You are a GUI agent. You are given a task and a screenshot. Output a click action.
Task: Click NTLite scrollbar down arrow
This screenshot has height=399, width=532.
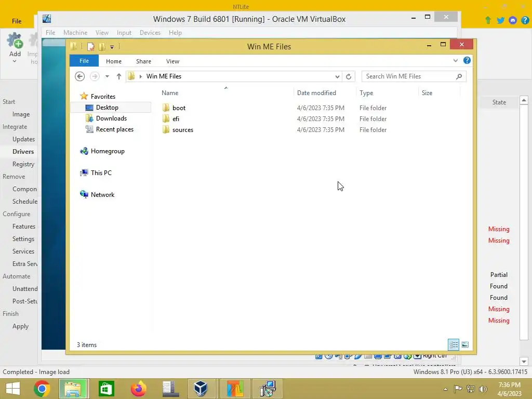pos(524,361)
